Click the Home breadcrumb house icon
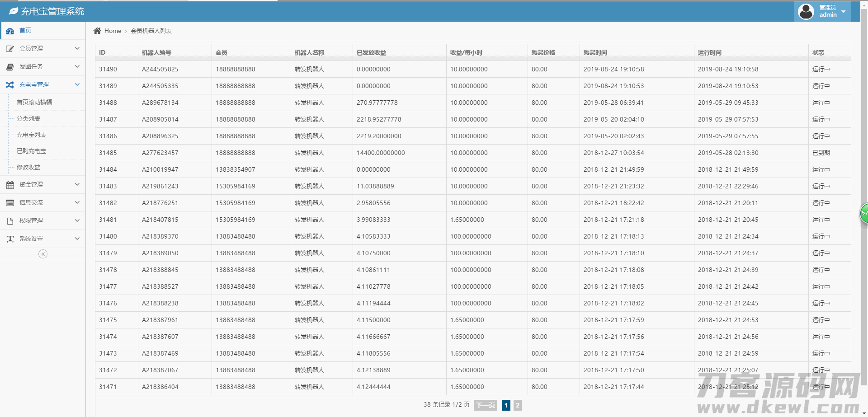Screen dimensions: 868x417 97,31
